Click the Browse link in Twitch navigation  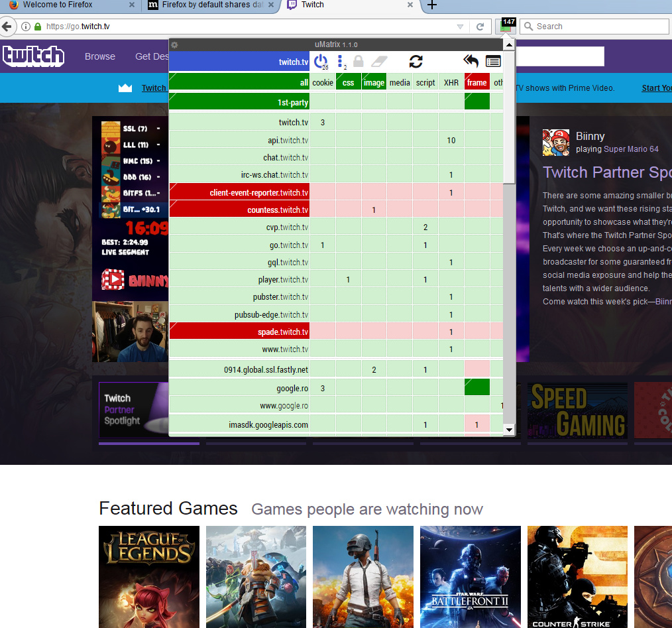[100, 56]
